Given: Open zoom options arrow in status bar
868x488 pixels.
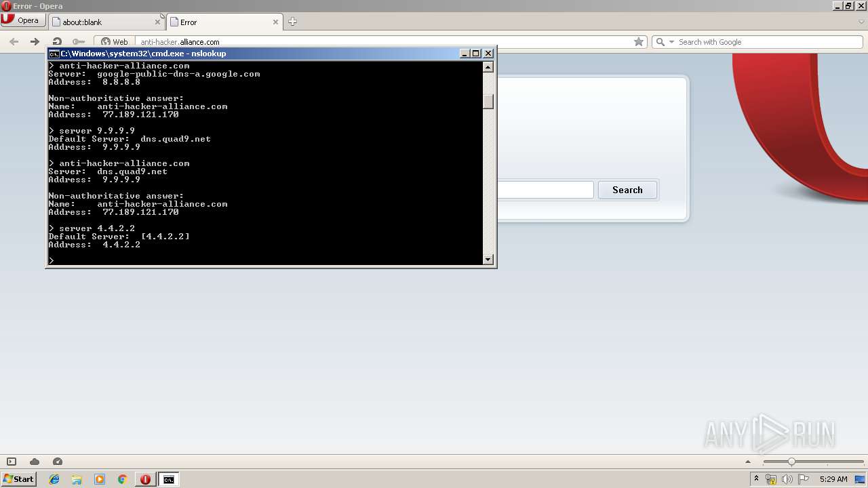Looking at the screenshot, I should [x=749, y=462].
